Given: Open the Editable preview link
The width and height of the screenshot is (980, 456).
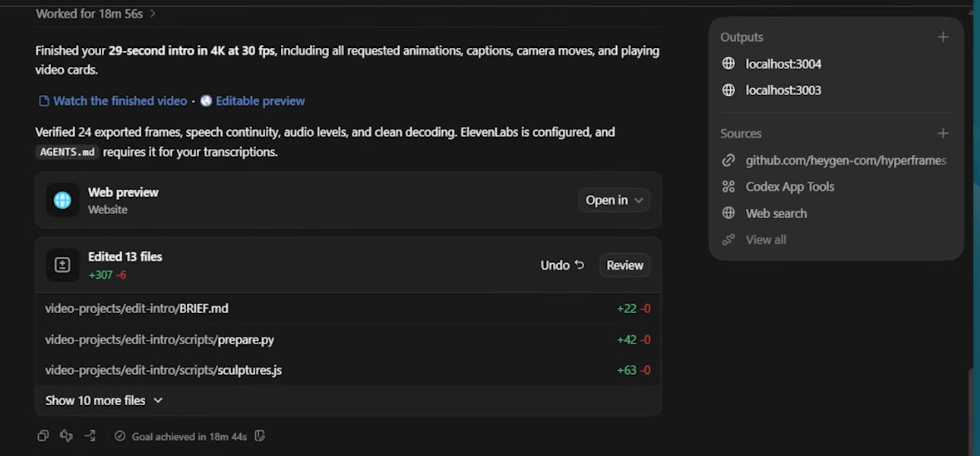Looking at the screenshot, I should [260, 101].
